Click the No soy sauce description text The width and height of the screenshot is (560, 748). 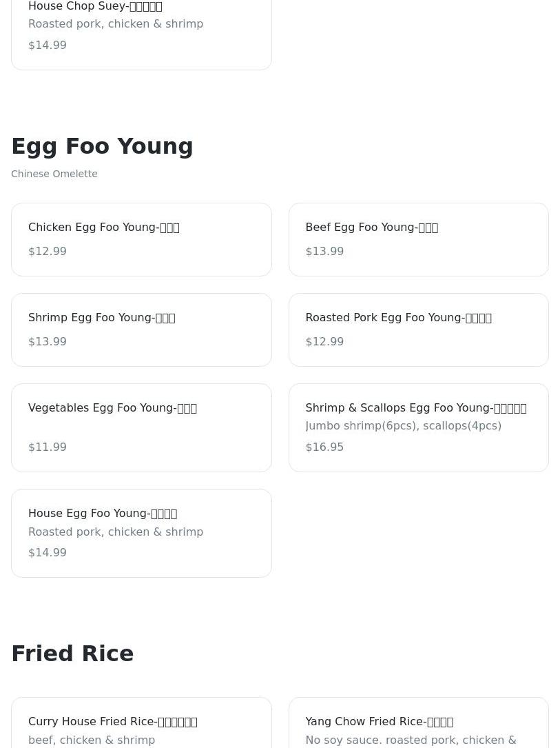411,740
